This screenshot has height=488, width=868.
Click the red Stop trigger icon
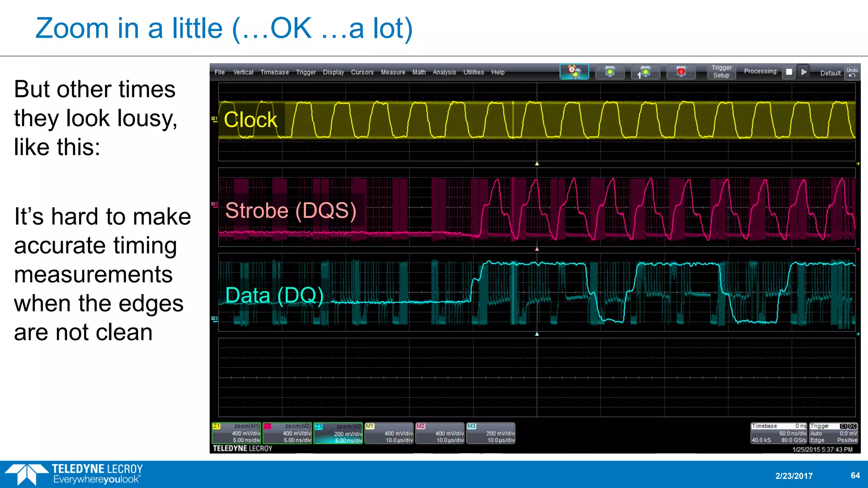tap(681, 72)
